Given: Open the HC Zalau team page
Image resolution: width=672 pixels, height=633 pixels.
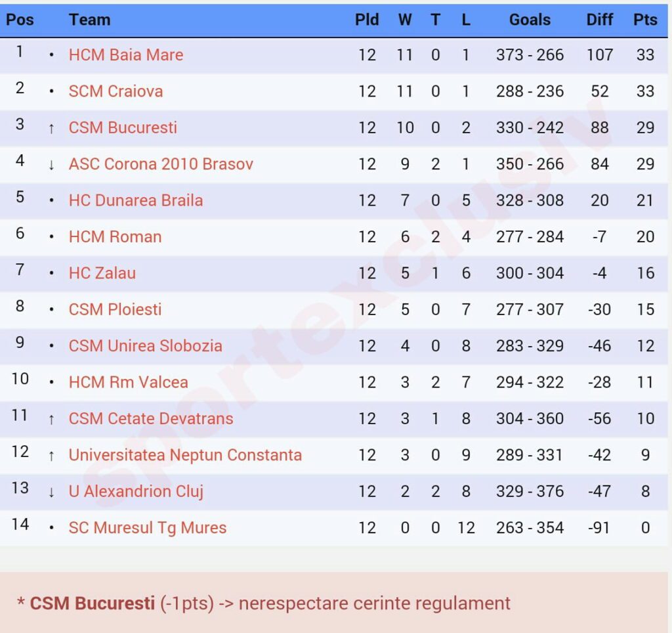Looking at the screenshot, I should [102, 273].
